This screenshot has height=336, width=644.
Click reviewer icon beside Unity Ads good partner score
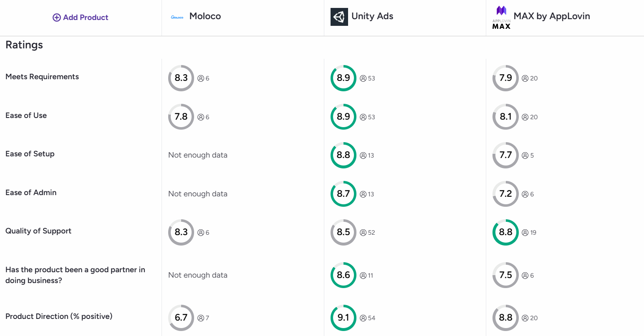pos(363,276)
